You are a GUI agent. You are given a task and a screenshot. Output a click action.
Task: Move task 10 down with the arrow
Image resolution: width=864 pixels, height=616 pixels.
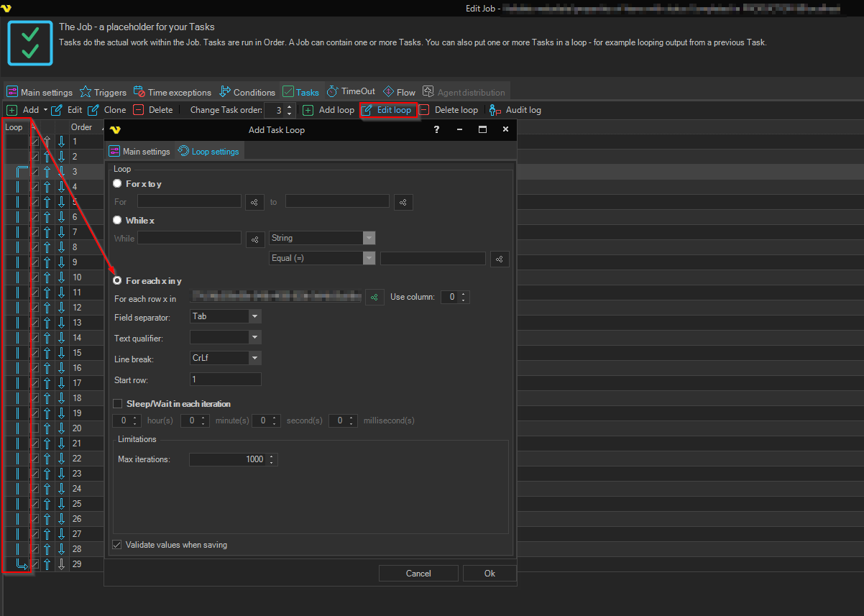[62, 277]
